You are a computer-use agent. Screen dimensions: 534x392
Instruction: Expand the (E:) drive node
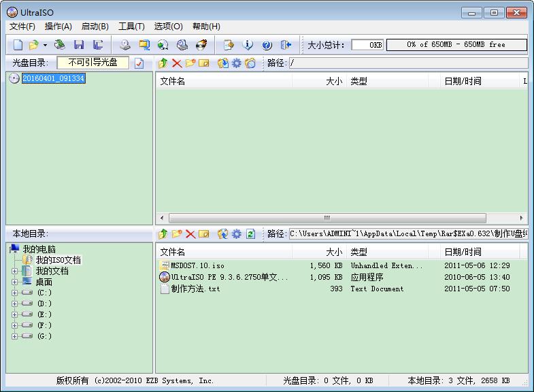coord(14,314)
